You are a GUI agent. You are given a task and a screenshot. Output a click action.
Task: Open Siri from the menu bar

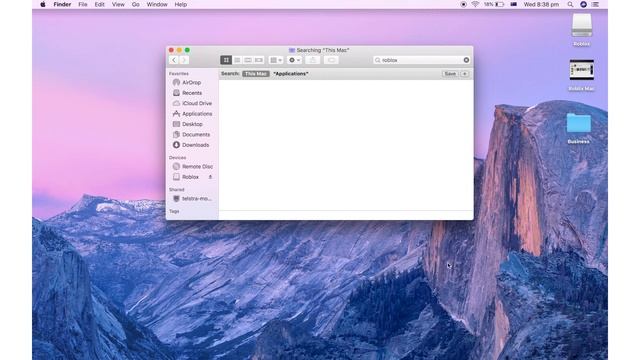[x=584, y=4]
